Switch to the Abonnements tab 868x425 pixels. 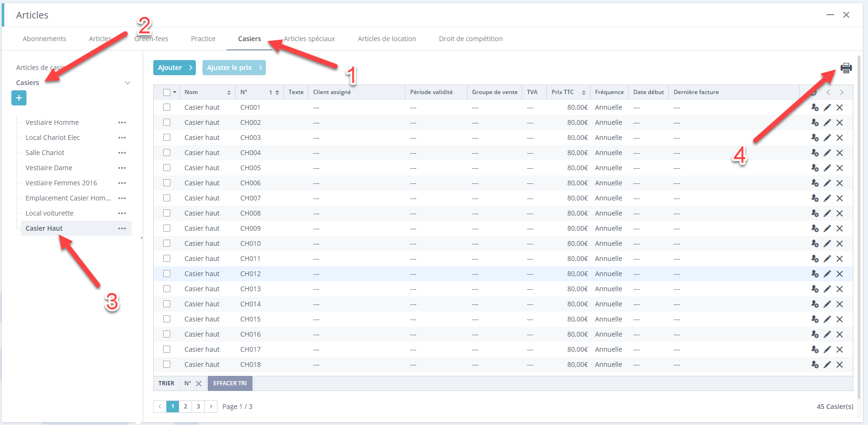(44, 39)
